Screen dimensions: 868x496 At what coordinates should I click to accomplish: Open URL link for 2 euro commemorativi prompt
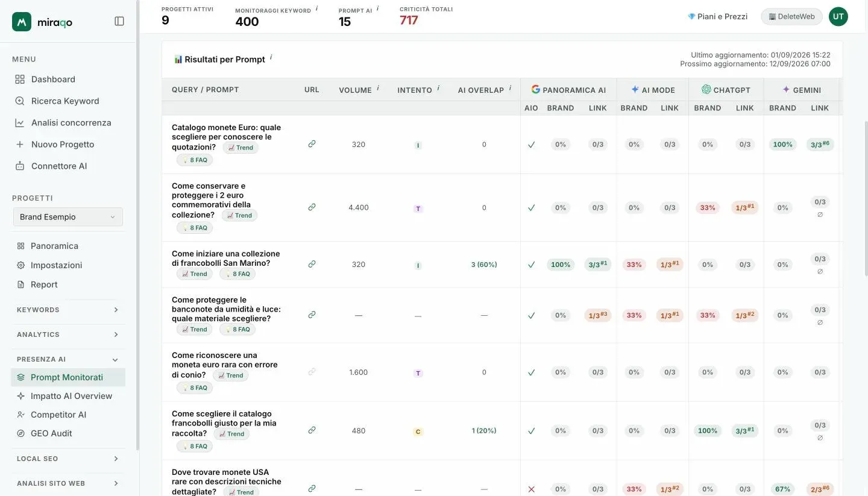pos(312,207)
